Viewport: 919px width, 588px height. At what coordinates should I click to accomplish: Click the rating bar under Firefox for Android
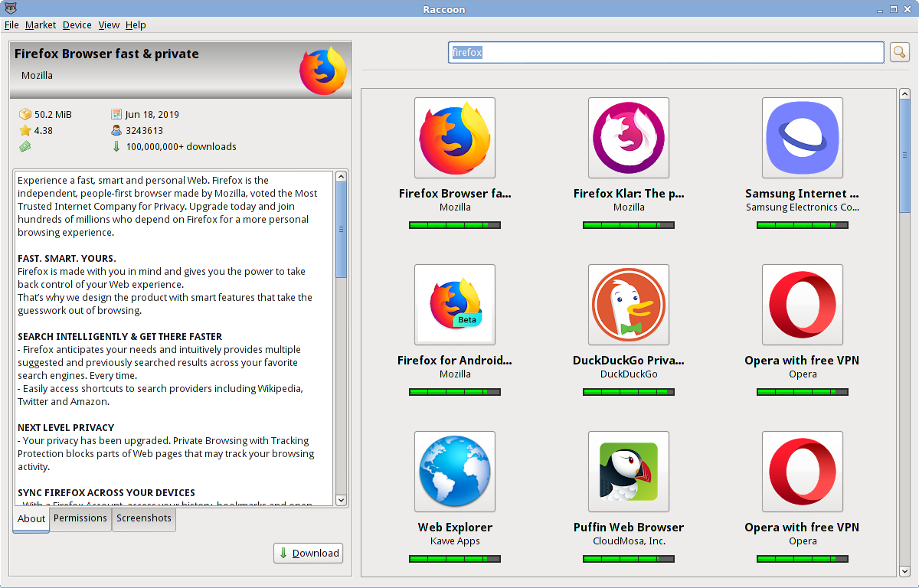coord(455,392)
